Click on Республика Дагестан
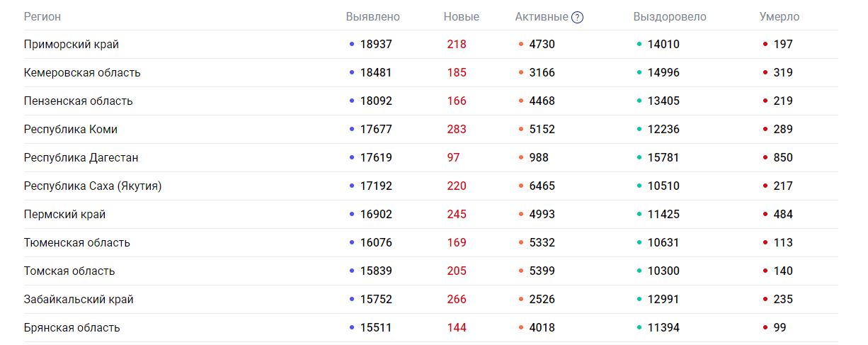Viewport: 868px width, 345px height. [x=81, y=158]
